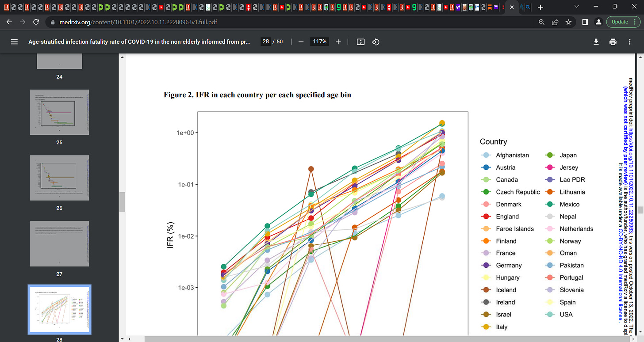
Task: Click the PDF title 'Age-stratified infection fatality rate'
Action: pos(139,42)
